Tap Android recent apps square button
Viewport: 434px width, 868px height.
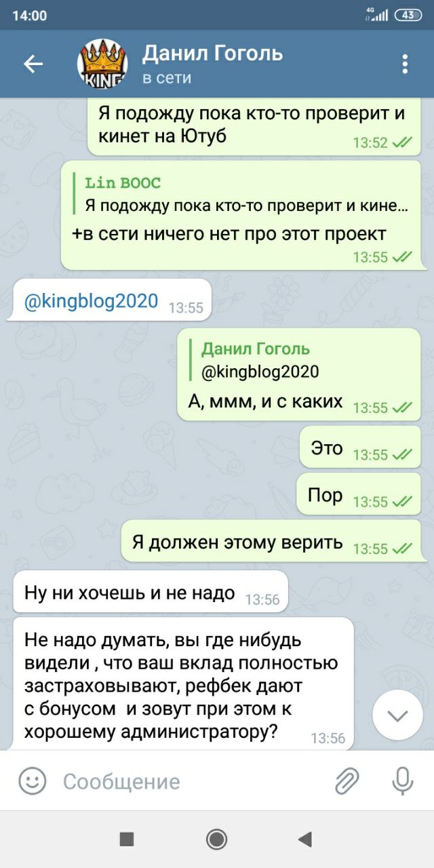(127, 839)
